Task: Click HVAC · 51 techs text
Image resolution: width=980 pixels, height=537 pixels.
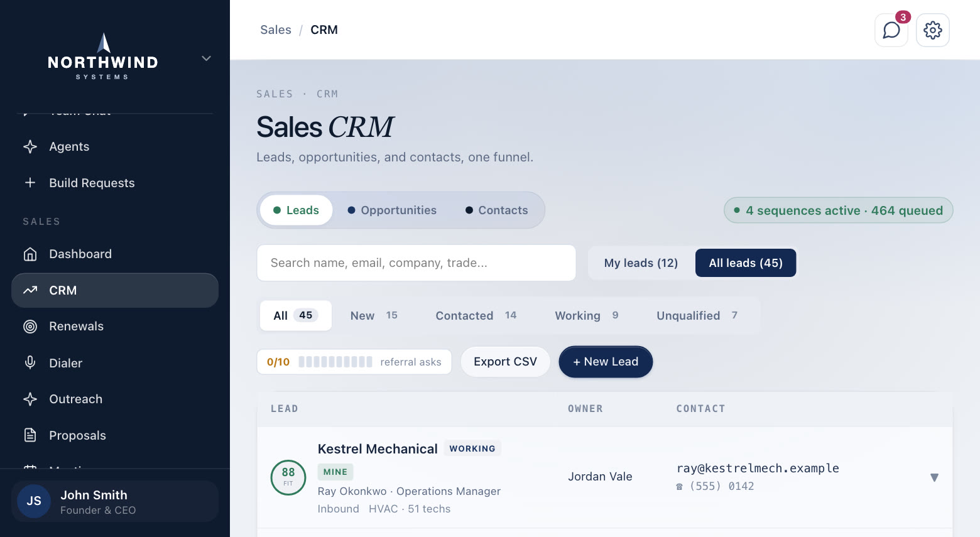Action: [x=410, y=509]
